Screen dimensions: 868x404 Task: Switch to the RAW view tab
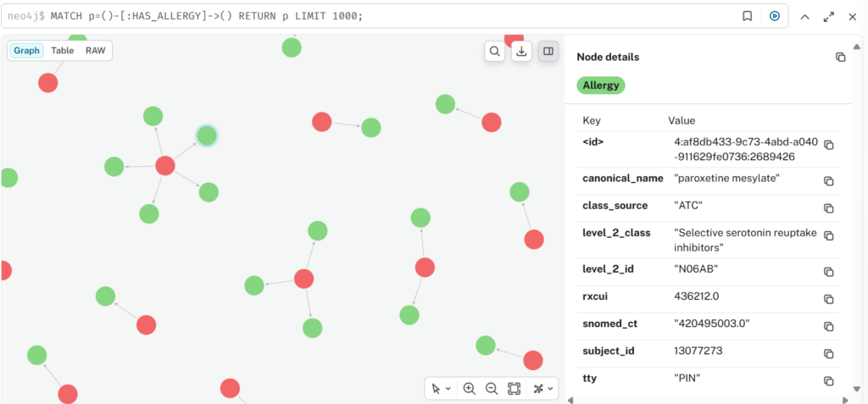tap(95, 51)
